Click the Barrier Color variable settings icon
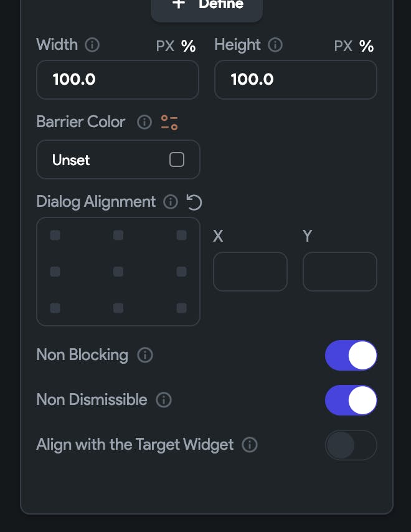The width and height of the screenshot is (411, 532). pyautogui.click(x=169, y=122)
